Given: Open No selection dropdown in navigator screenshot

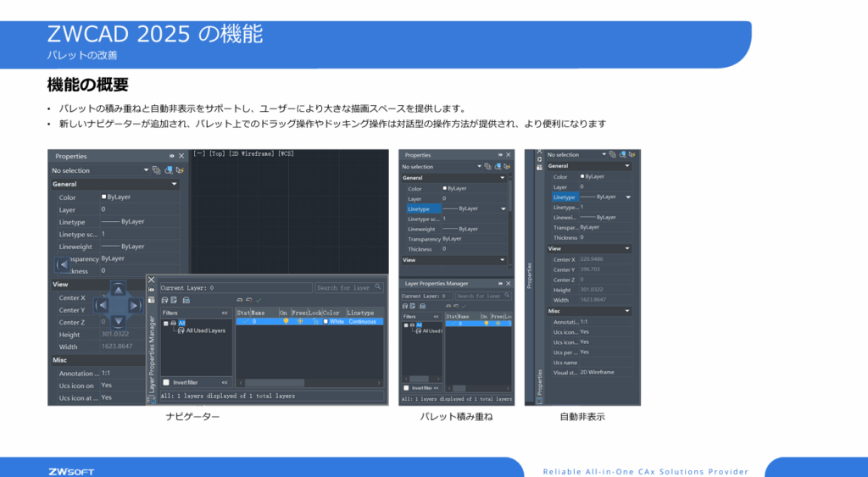Looking at the screenshot, I should pyautogui.click(x=146, y=170).
